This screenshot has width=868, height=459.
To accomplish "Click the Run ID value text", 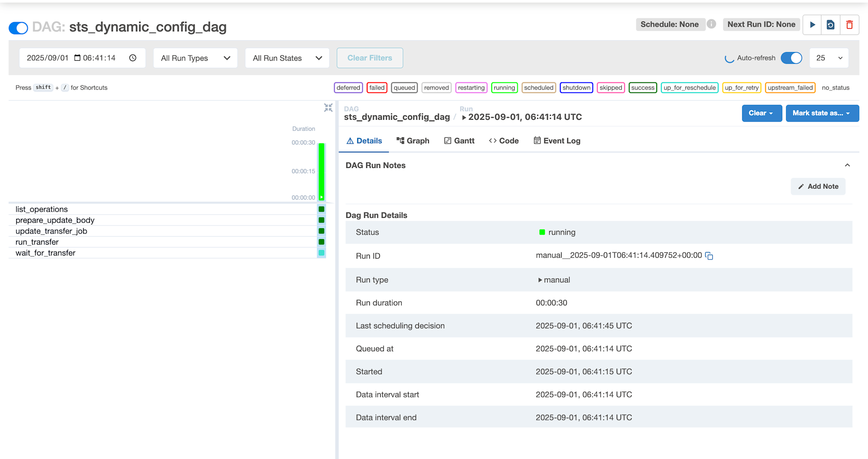I will (x=619, y=256).
